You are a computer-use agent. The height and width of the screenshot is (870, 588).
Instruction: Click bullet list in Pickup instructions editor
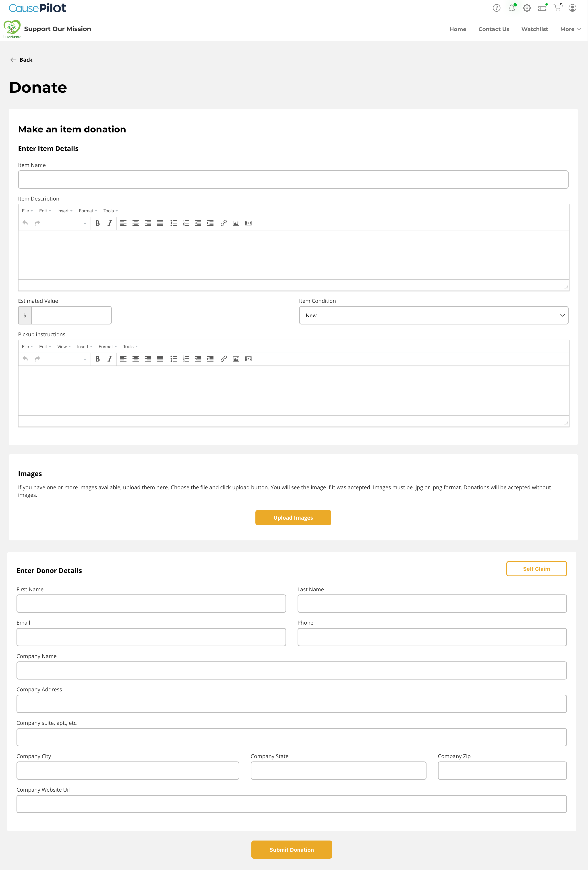tap(174, 359)
